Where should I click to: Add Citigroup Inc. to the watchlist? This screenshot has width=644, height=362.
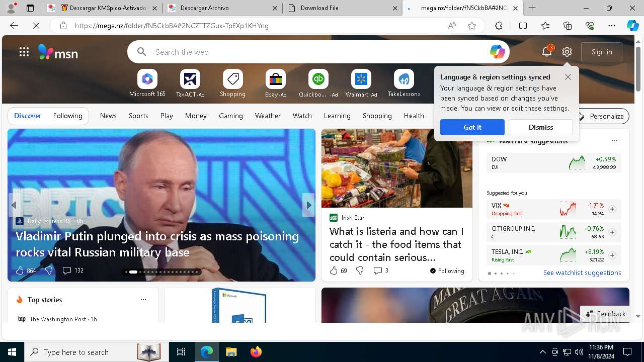(612, 232)
